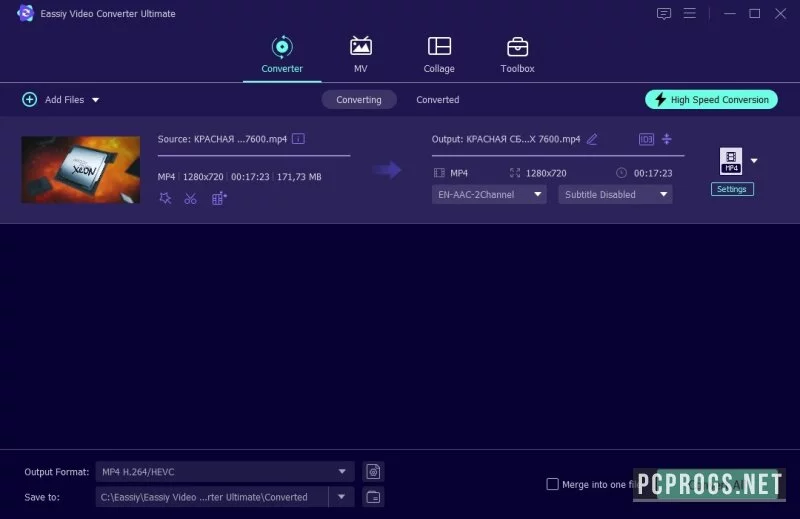
Task: Click the Output file name text
Action: click(506, 139)
